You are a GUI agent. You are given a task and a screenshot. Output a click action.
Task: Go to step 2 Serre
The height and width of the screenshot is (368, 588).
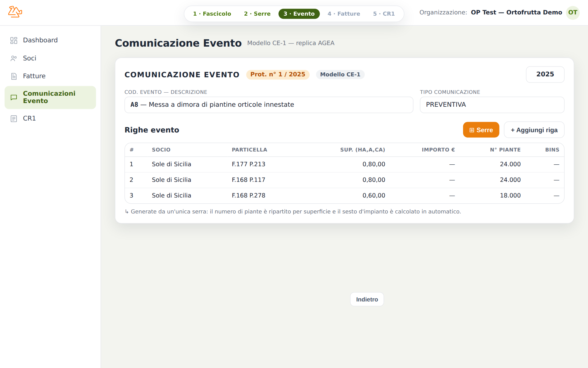click(x=257, y=14)
